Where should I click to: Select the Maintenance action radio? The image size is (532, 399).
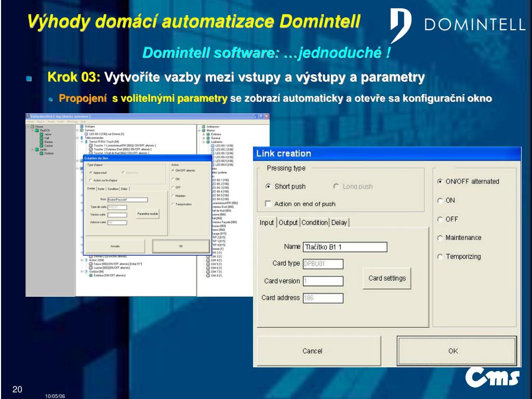coord(440,238)
